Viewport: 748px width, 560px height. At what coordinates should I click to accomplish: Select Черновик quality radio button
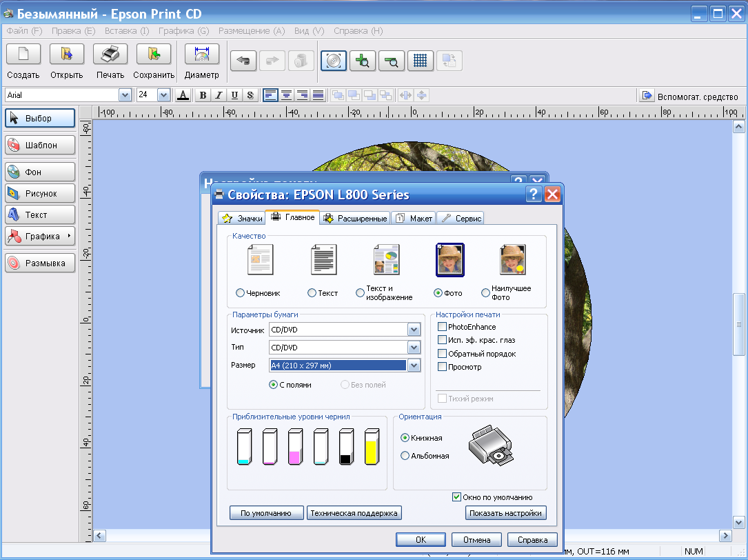[x=240, y=292]
